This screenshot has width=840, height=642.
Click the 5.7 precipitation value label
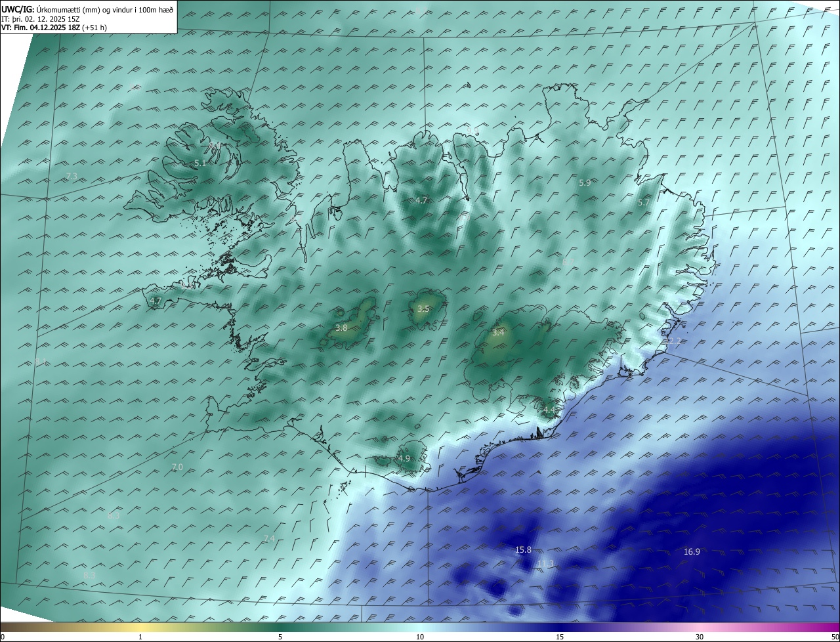[x=644, y=203]
